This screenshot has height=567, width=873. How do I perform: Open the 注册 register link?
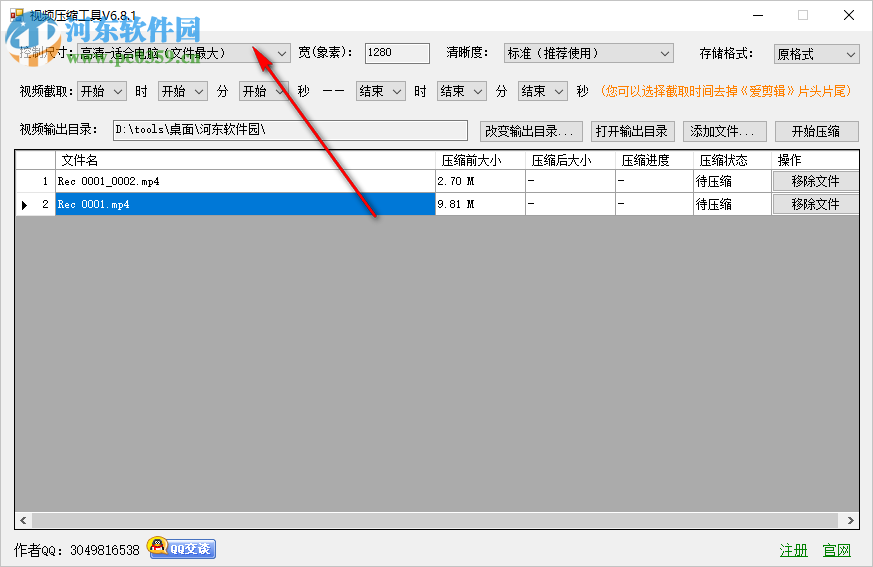(x=793, y=550)
